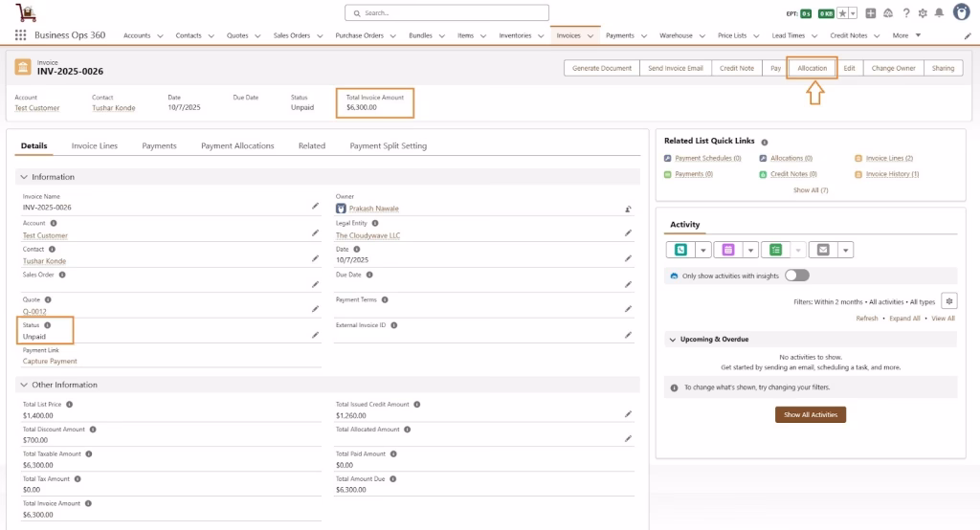Open the global actions plus icon
Image resolution: width=980 pixels, height=530 pixels.
pos(871,13)
